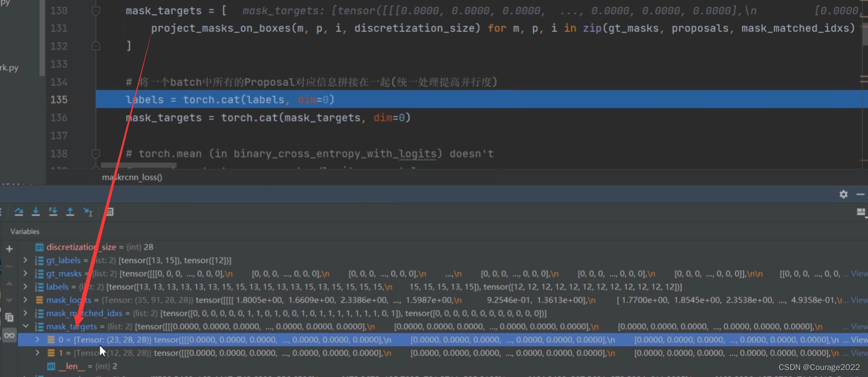Open View link for tensor item 1
868x377 pixels.
point(859,353)
